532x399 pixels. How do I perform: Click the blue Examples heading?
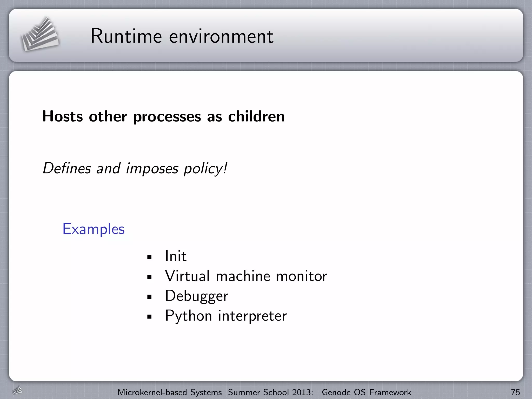coord(94,229)
